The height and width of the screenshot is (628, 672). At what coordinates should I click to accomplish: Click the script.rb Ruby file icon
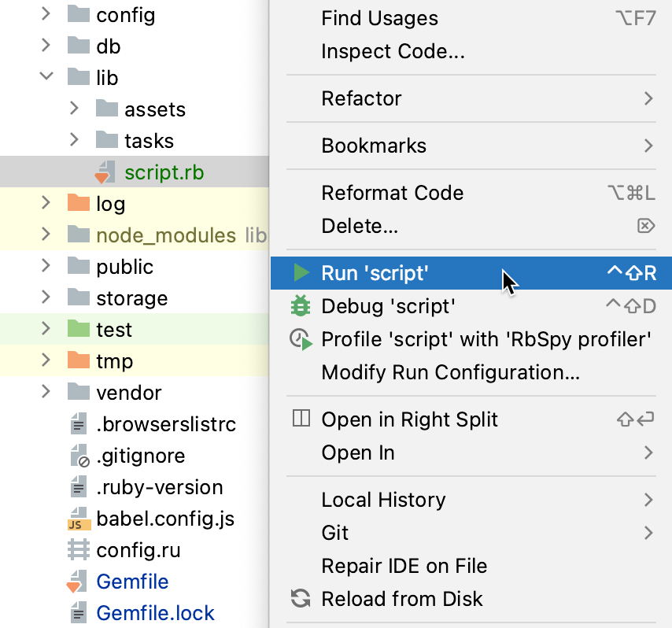pyautogui.click(x=104, y=172)
